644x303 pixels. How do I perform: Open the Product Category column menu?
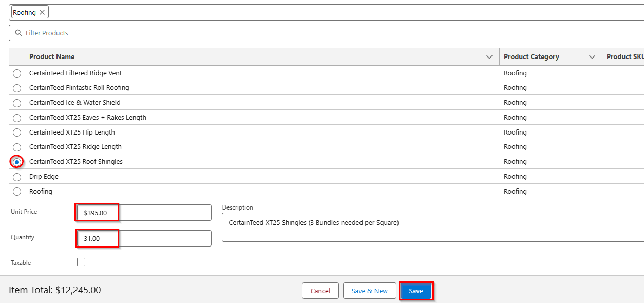pyautogui.click(x=592, y=57)
